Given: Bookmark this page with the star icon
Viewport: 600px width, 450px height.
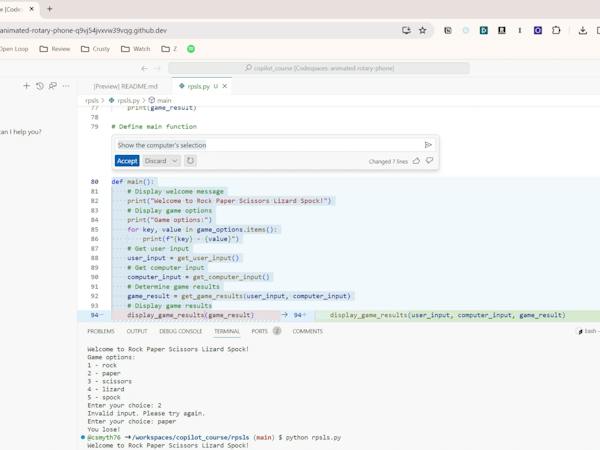Looking at the screenshot, I should point(422,30).
